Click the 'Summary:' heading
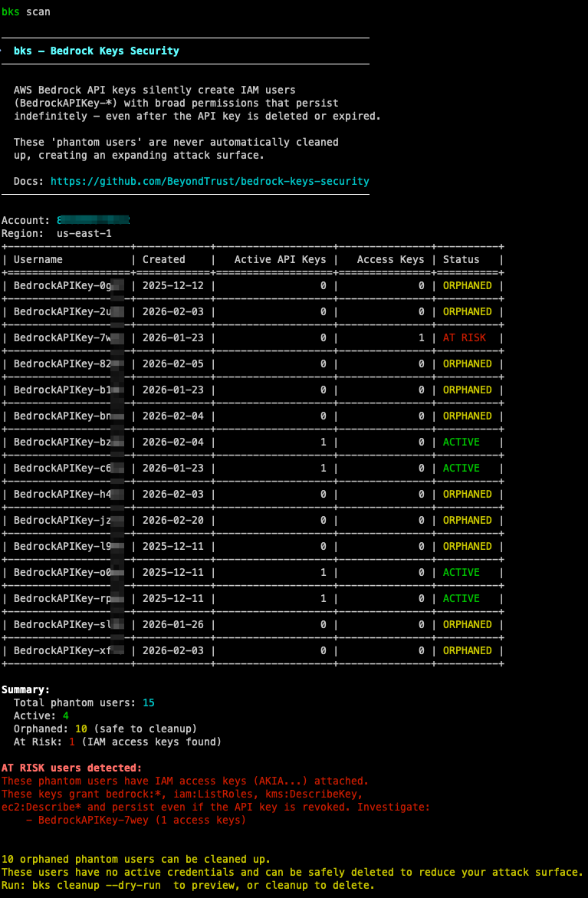Viewport: 588px width, 898px height. tap(26, 690)
